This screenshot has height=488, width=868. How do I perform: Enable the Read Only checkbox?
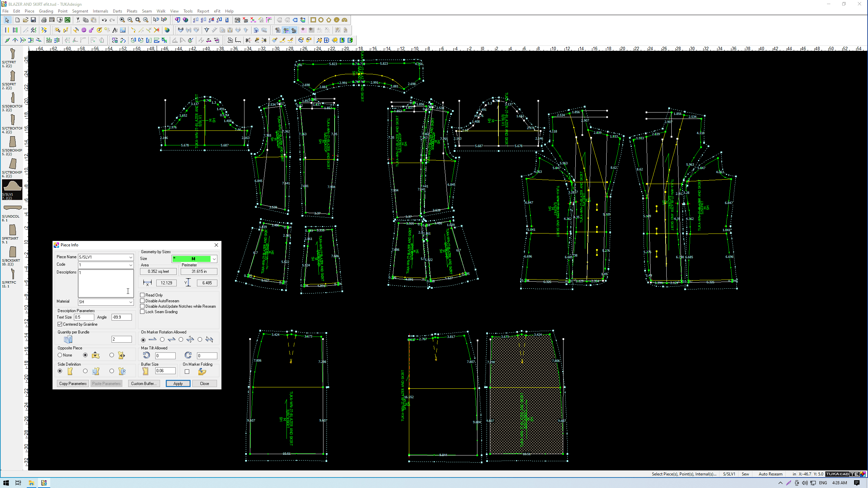point(142,295)
